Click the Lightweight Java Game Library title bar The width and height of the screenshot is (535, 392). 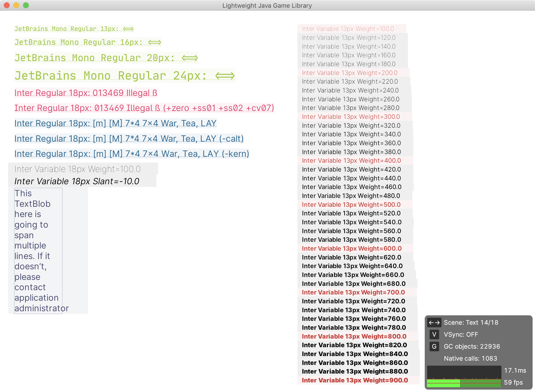pyautogui.click(x=267, y=5)
